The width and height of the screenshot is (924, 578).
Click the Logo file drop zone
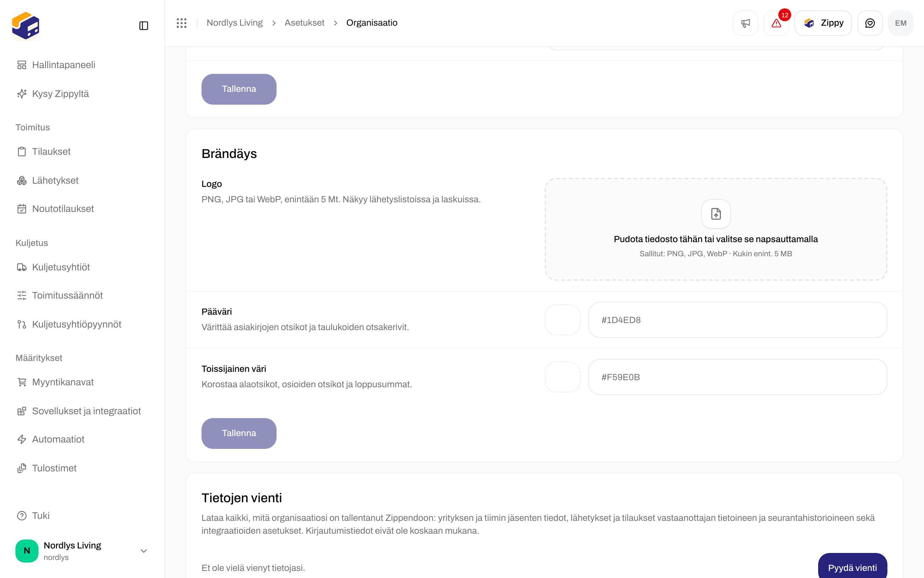(716, 229)
